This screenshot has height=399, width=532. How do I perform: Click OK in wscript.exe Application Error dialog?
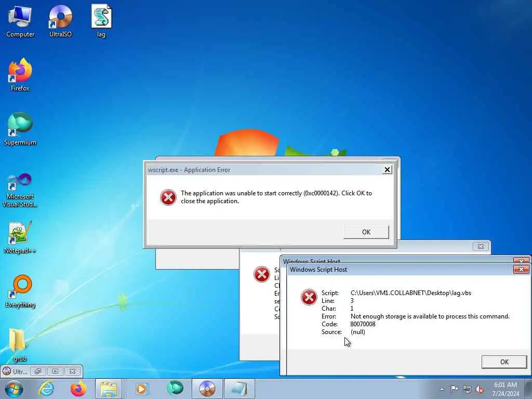point(366,232)
